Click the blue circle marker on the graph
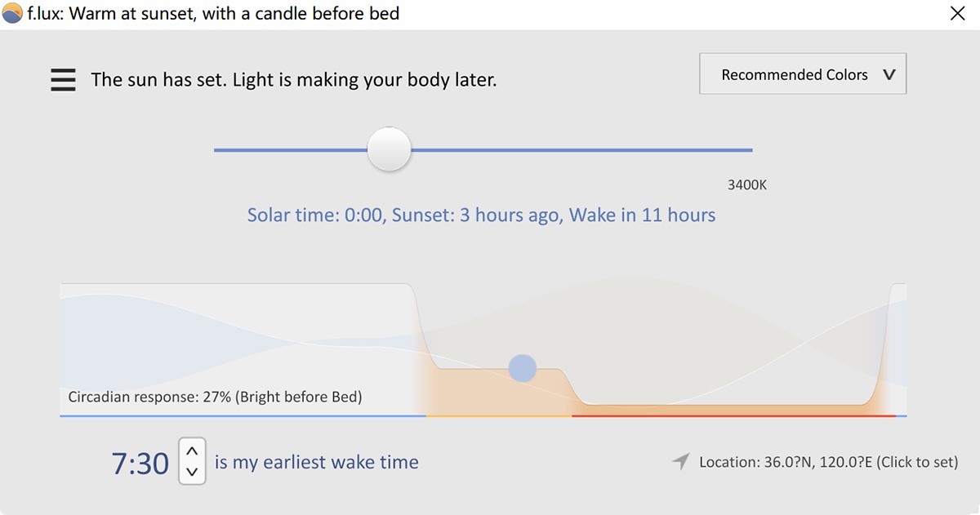 [x=522, y=368]
